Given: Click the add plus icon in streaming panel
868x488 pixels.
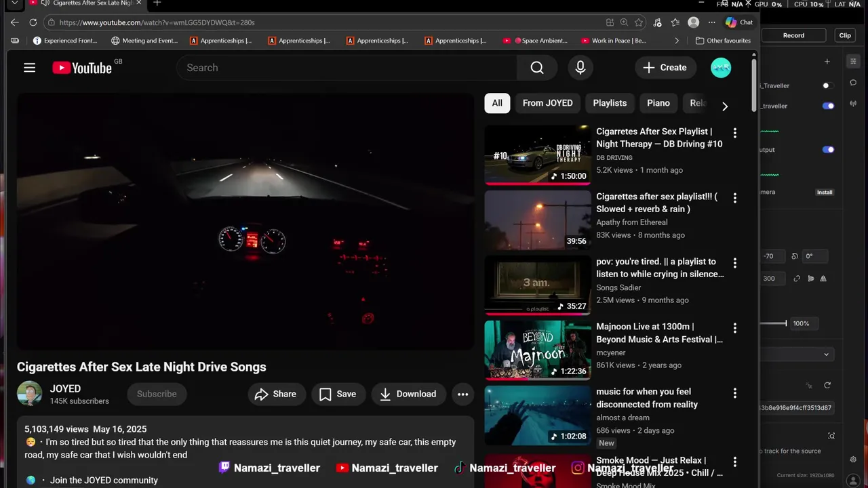Looking at the screenshot, I should [x=827, y=62].
